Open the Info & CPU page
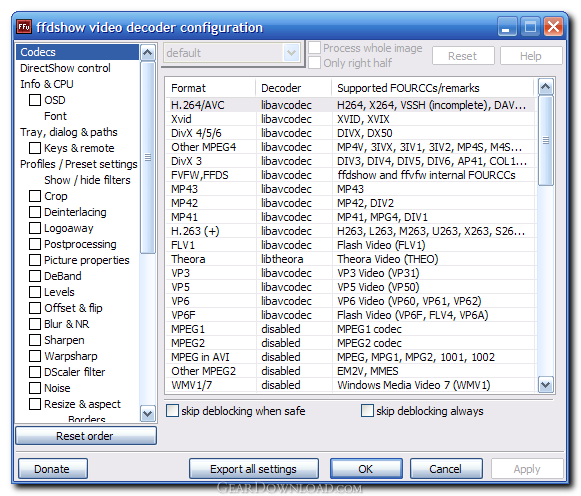This screenshot has width=581, height=496. coord(47,84)
